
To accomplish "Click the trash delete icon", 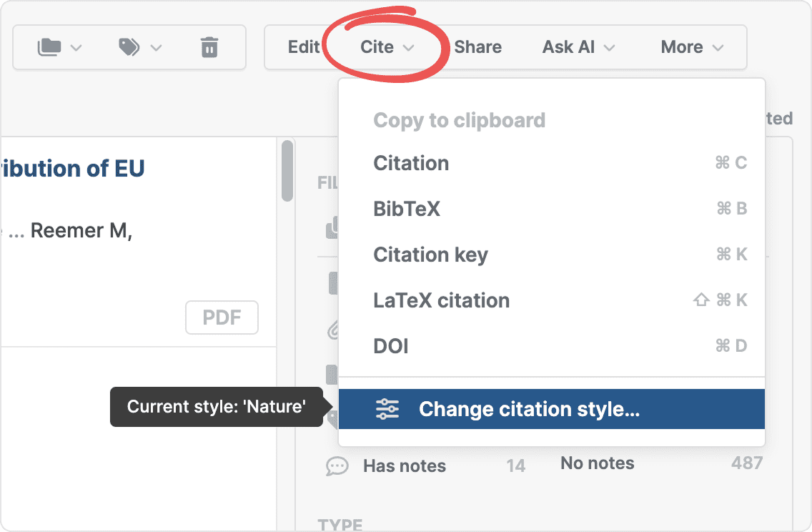I will [x=209, y=48].
